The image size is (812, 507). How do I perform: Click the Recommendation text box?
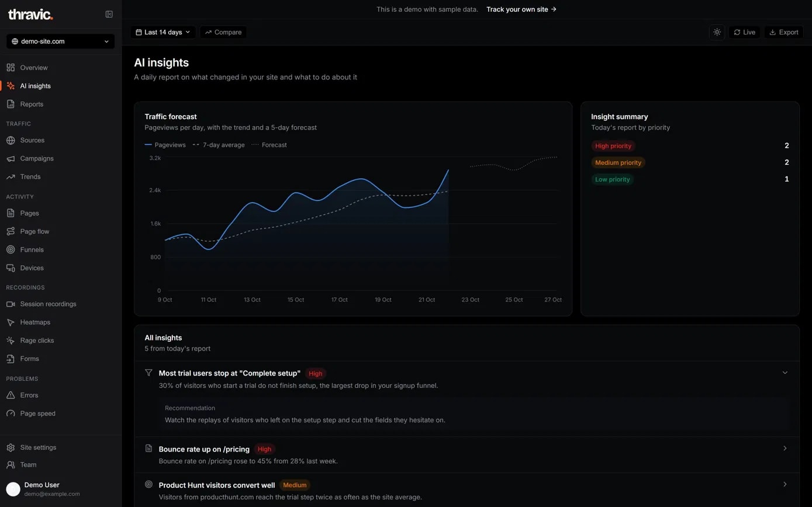pyautogui.click(x=474, y=414)
